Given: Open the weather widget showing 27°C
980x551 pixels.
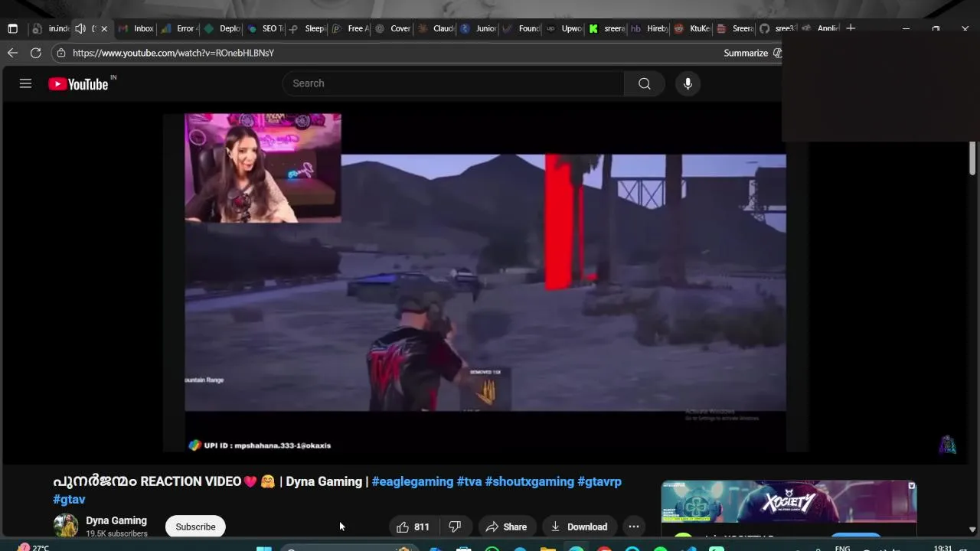Looking at the screenshot, I should point(34,548).
